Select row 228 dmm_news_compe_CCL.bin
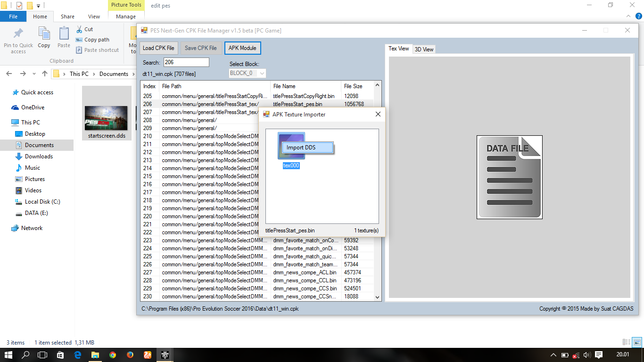644x362 pixels. tap(257, 280)
